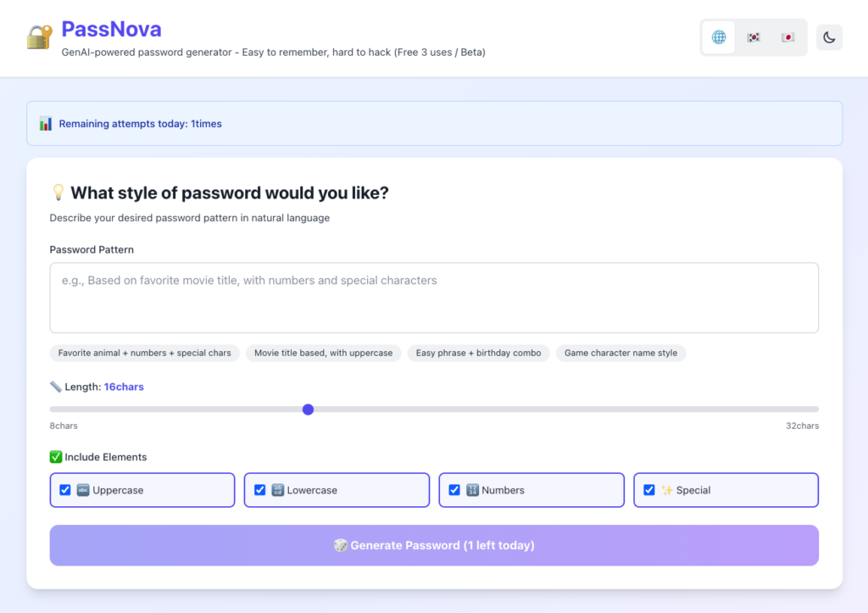The width and height of the screenshot is (868, 613).
Task: Switch language with the Japanese flag icon
Action: 788,37
